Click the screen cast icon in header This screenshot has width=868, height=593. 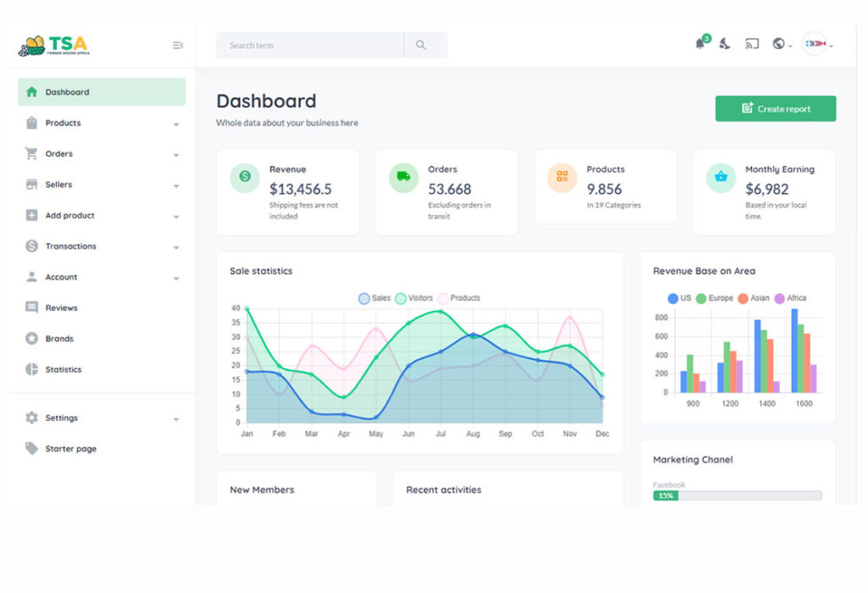(751, 44)
